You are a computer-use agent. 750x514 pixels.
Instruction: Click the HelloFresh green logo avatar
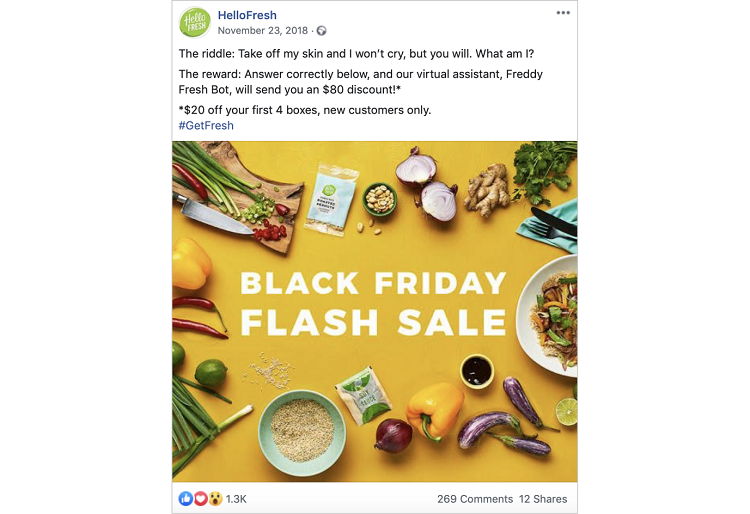(194, 22)
